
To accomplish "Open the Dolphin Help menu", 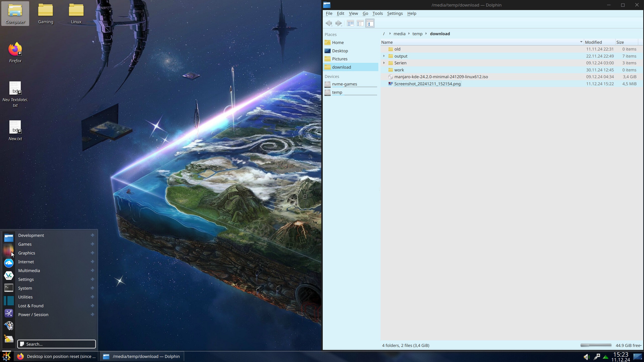I will [x=412, y=13].
